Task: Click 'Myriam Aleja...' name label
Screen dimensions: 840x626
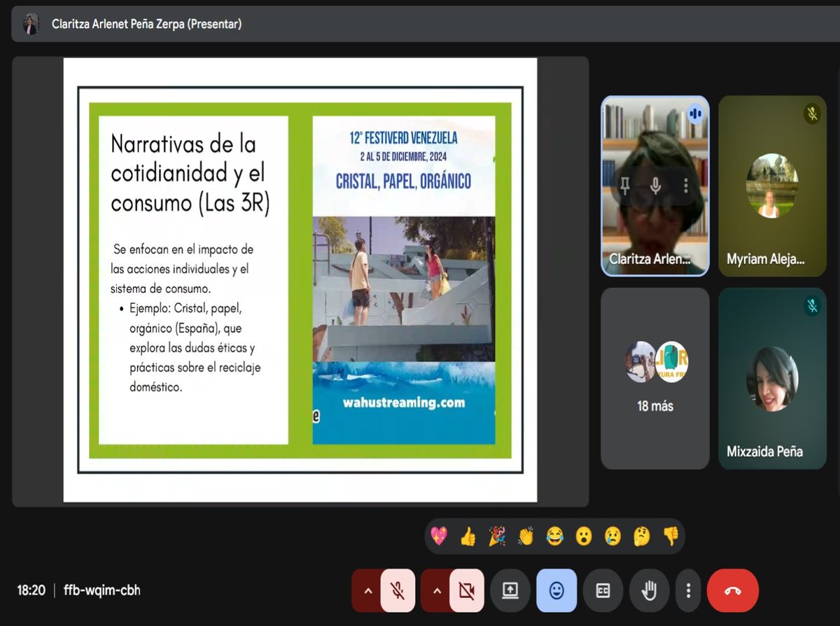Action: (766, 259)
